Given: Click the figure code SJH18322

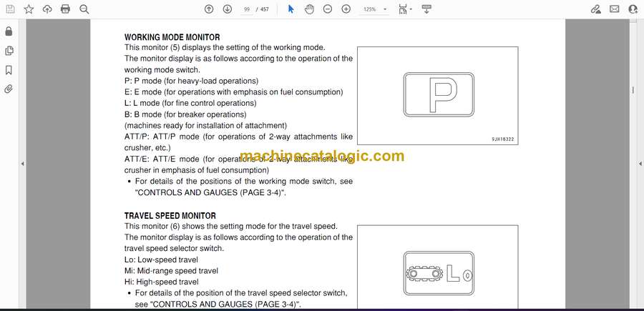Looking at the screenshot, I should (503, 139).
